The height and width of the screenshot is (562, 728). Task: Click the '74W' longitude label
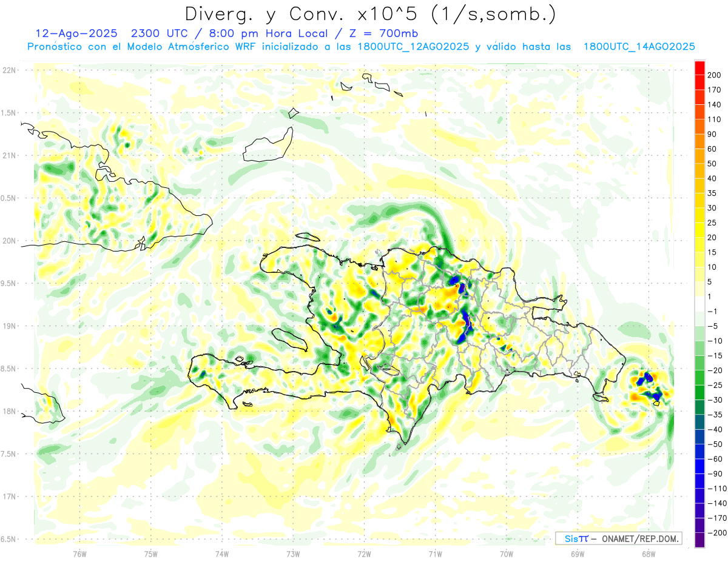(x=221, y=554)
